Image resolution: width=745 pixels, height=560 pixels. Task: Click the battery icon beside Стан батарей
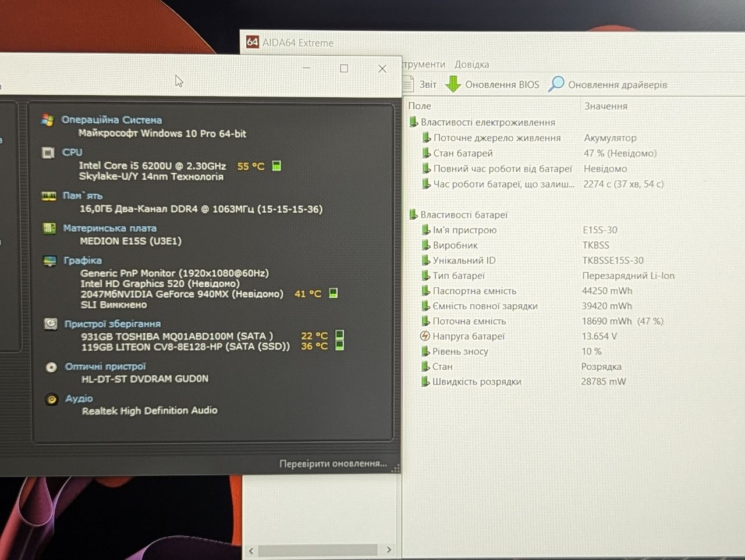427,153
